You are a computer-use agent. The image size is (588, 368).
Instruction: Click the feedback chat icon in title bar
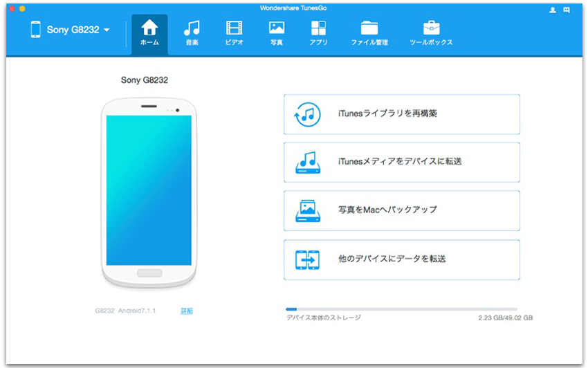567,10
